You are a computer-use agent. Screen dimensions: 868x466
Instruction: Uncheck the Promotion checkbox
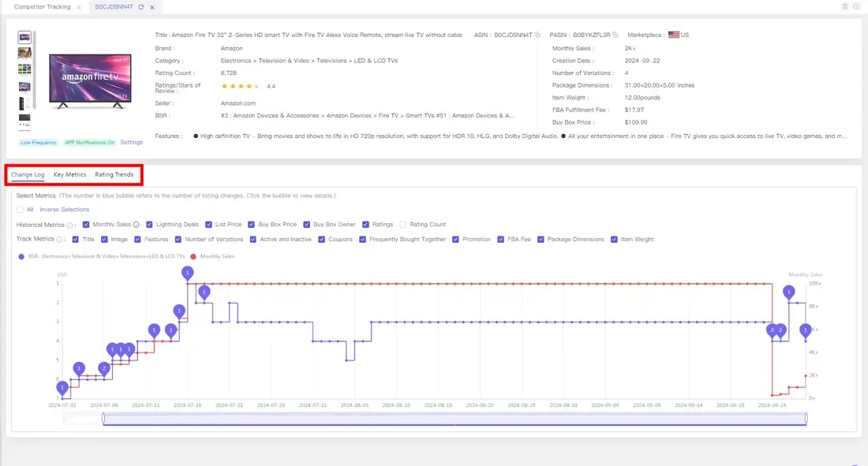455,240
